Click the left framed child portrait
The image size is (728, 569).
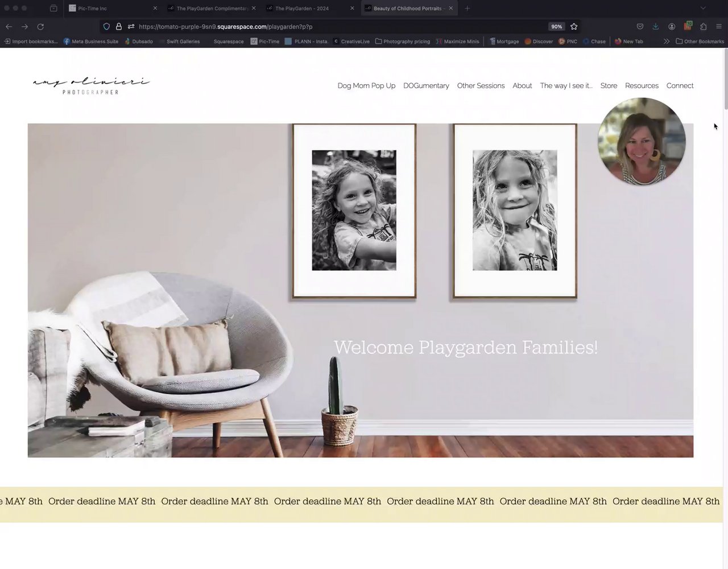(x=354, y=211)
